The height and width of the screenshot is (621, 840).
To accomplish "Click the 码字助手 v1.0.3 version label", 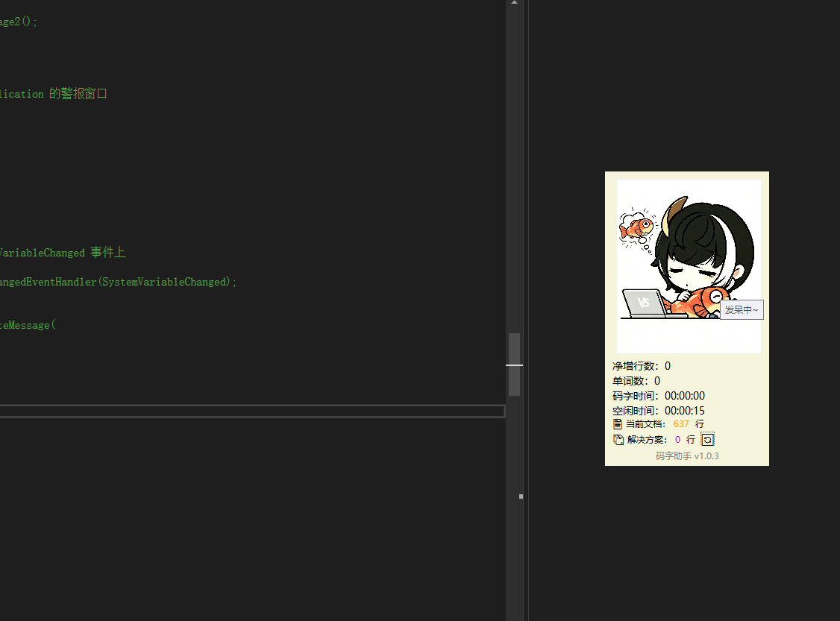I will [x=687, y=456].
